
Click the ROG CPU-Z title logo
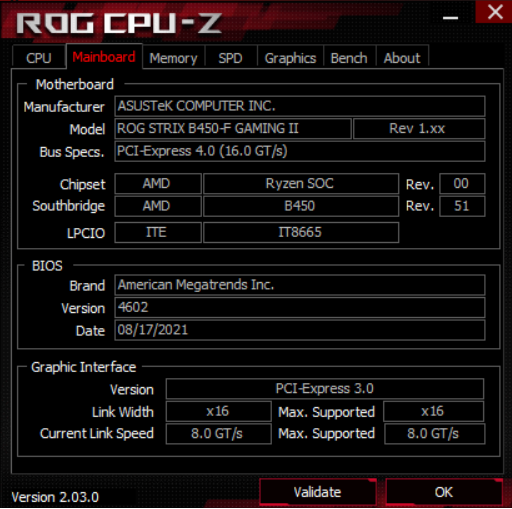119,23
